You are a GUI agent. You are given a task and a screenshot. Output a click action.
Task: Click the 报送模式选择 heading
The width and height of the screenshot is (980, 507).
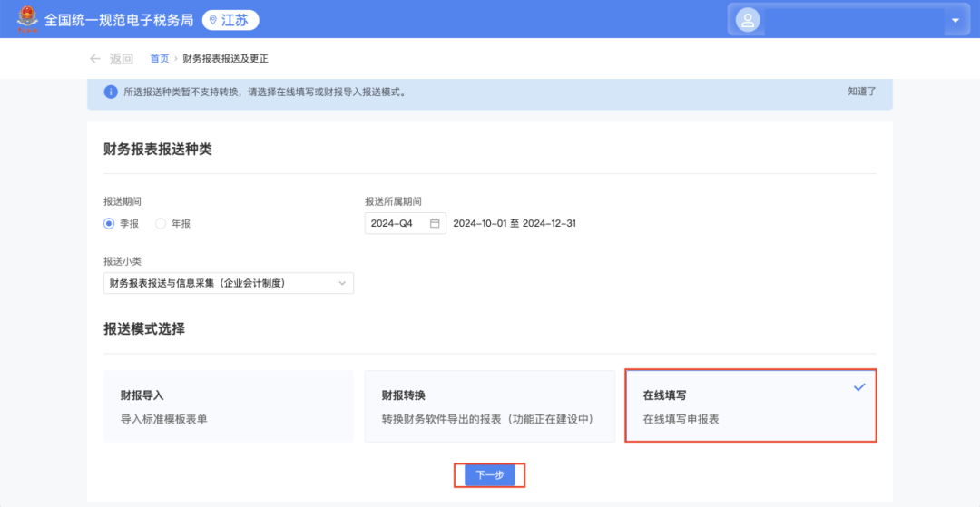click(144, 329)
